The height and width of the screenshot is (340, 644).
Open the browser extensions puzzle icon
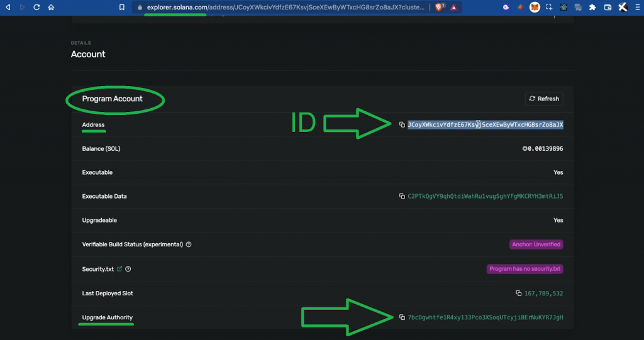tap(592, 7)
